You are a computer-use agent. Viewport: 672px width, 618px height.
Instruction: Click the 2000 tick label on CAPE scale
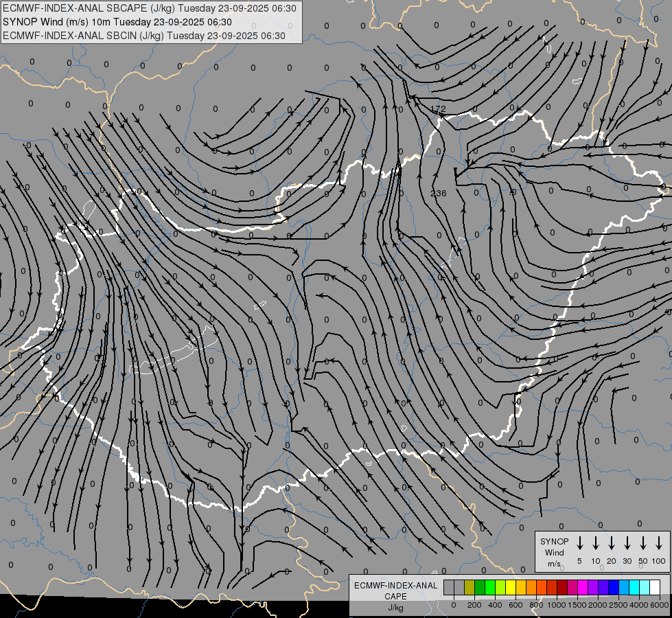pyautogui.click(x=597, y=605)
